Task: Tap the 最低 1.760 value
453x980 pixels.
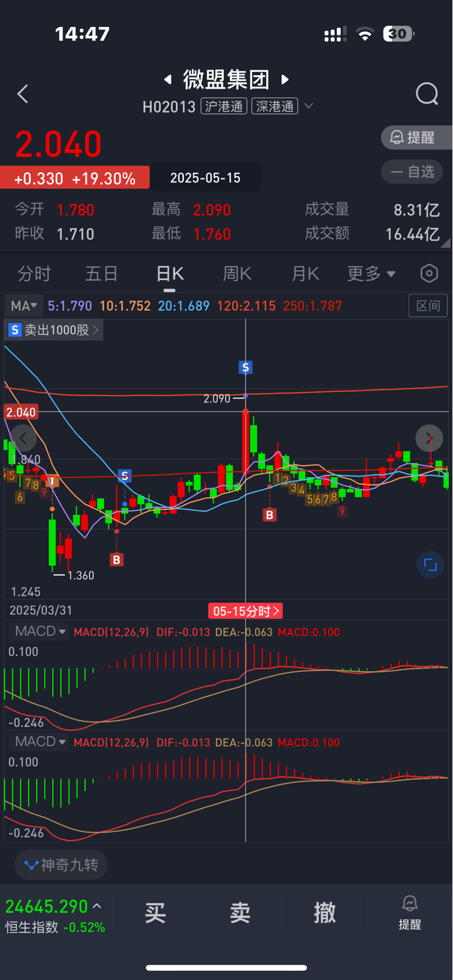Action: point(212,234)
